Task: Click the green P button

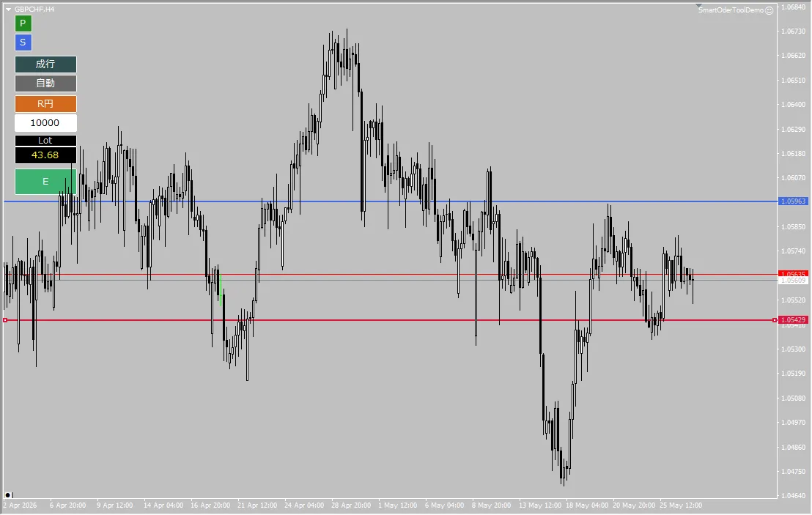Action: (23, 23)
